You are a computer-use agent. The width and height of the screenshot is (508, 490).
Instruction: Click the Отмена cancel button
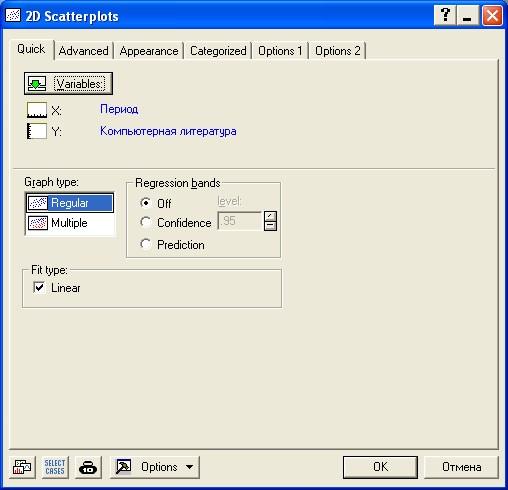point(461,467)
